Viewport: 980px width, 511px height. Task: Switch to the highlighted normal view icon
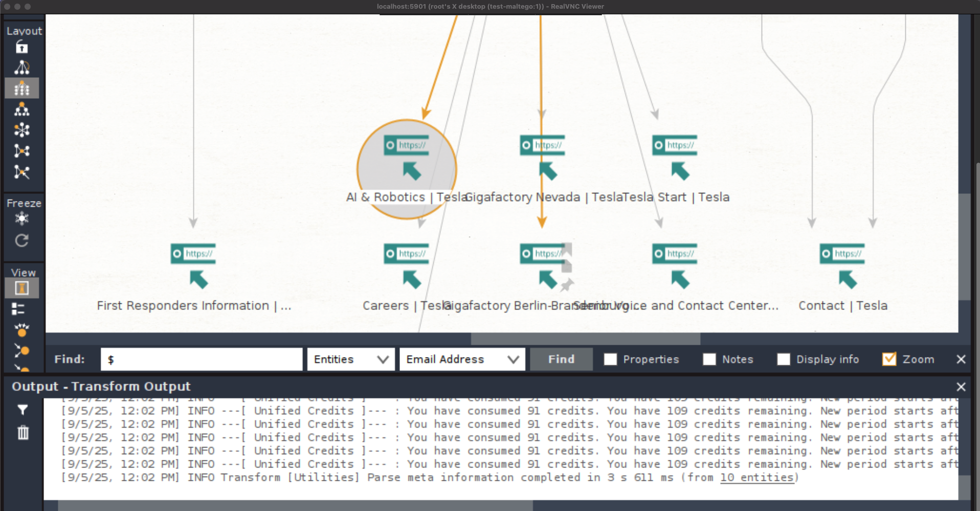point(21,288)
